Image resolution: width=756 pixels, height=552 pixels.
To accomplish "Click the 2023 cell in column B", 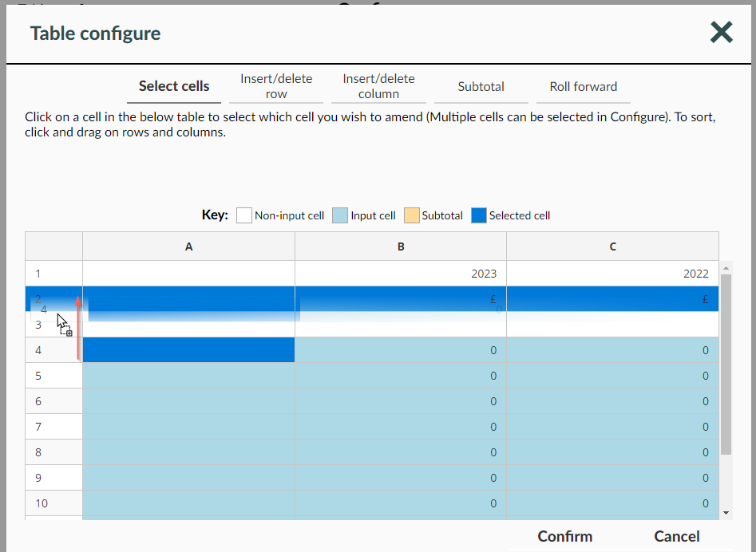I will tap(401, 274).
